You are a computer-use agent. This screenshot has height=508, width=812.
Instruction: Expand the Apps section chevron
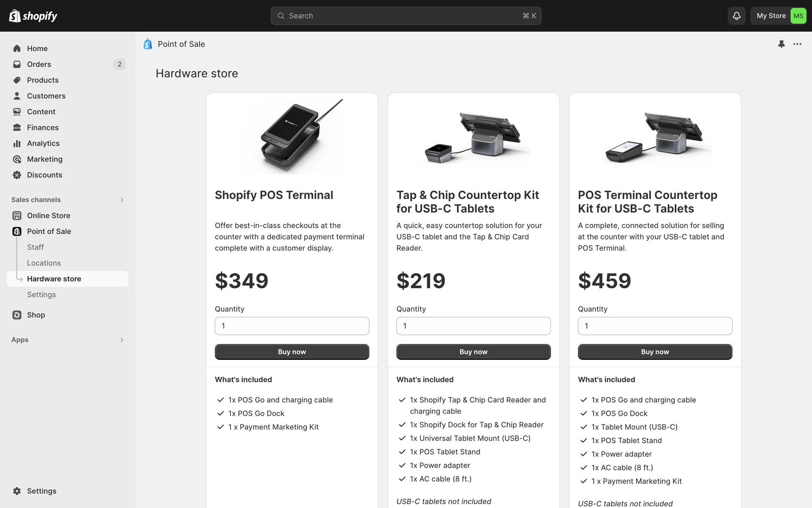coord(122,340)
